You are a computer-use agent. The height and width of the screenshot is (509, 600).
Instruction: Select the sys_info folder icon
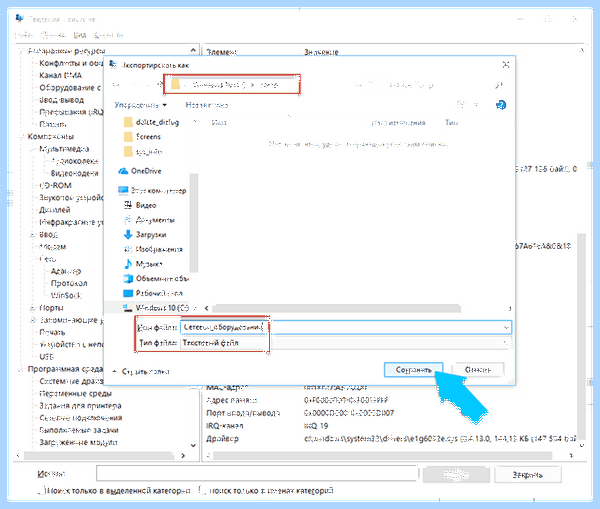coord(128,152)
